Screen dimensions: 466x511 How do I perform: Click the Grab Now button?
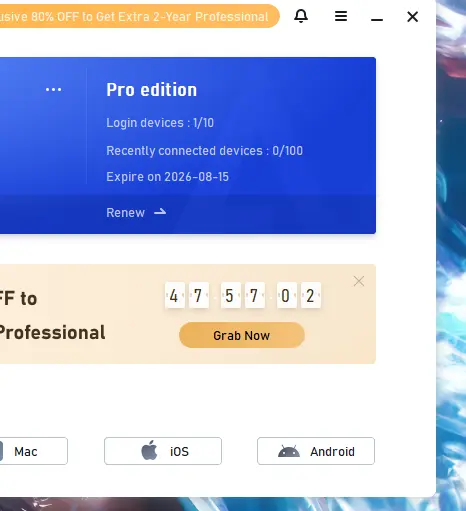[x=242, y=335]
